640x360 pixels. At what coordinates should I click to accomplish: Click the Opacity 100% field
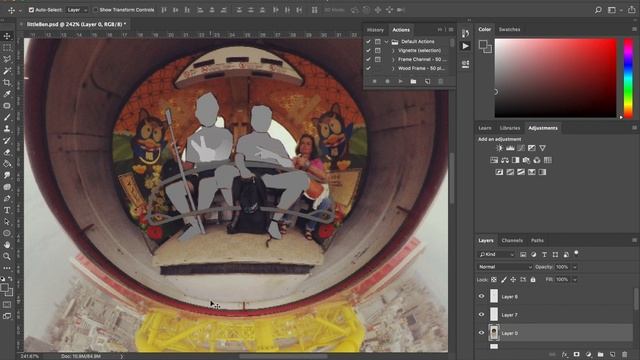(562, 267)
